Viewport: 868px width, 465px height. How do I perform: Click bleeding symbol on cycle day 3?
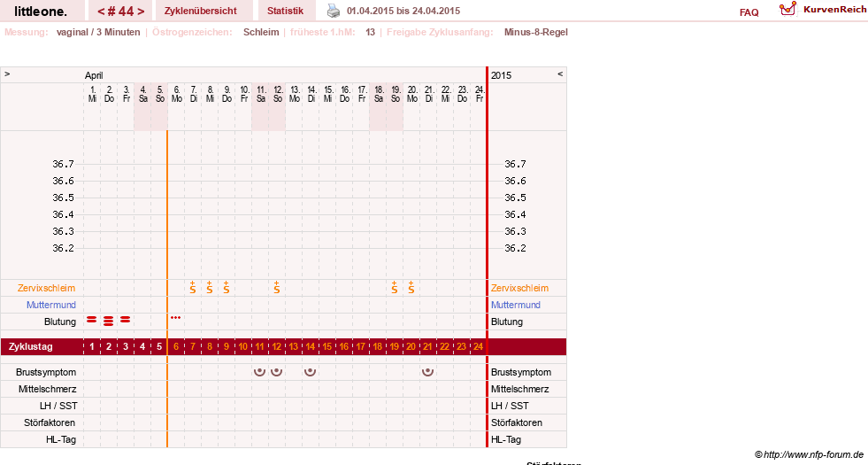click(126, 320)
